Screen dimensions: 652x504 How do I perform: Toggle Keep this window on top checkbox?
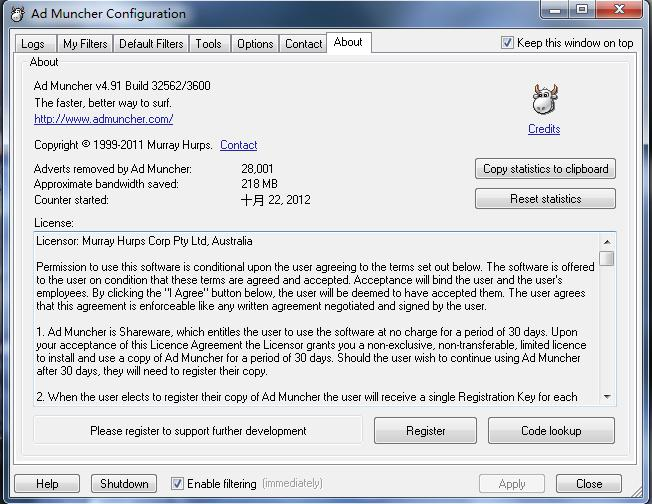point(507,43)
